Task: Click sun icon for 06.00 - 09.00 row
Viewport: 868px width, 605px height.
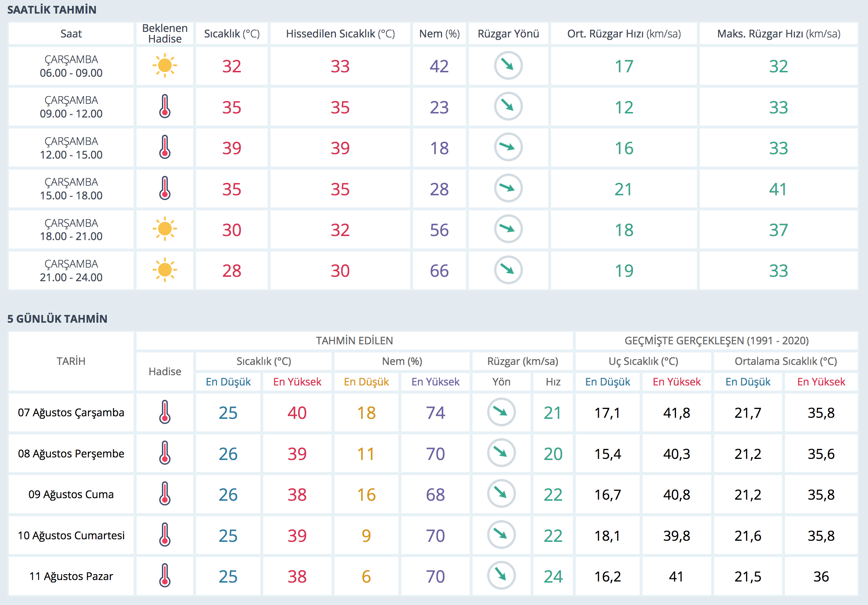Action: (164, 66)
